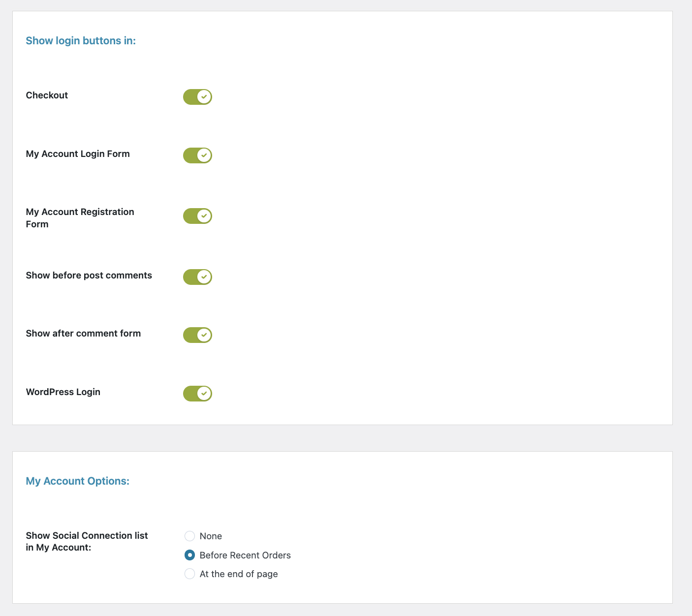Click the "Before Recent Orders" label text
The width and height of the screenshot is (692, 616).
[x=245, y=555]
